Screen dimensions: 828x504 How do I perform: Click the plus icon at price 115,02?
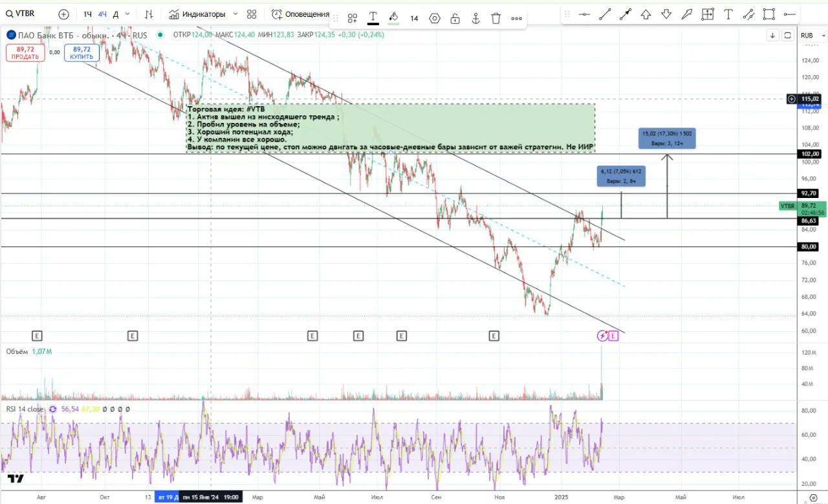[x=792, y=99]
